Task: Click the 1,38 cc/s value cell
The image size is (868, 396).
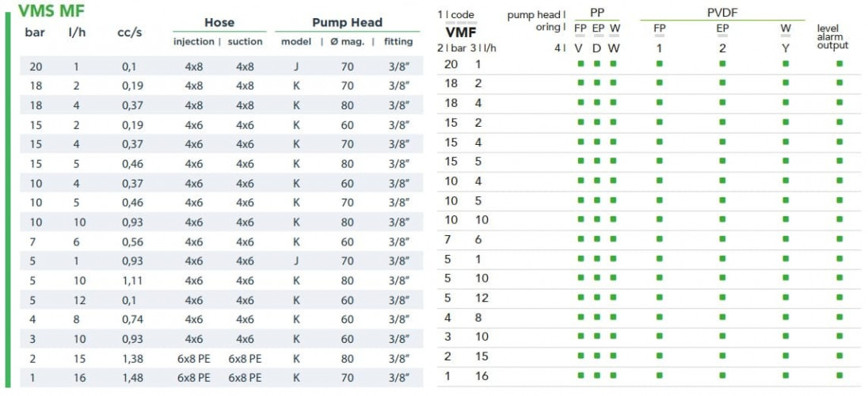Action: [x=134, y=358]
